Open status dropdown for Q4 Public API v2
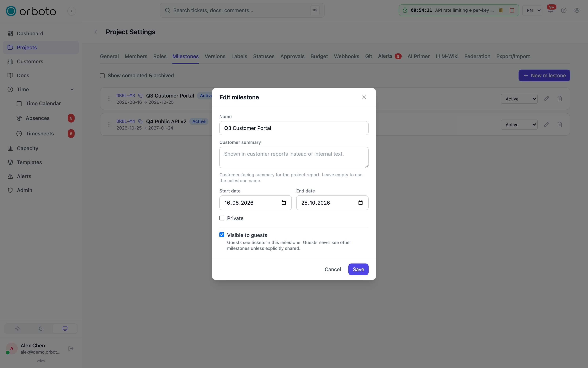The width and height of the screenshot is (588, 368). coord(519,125)
